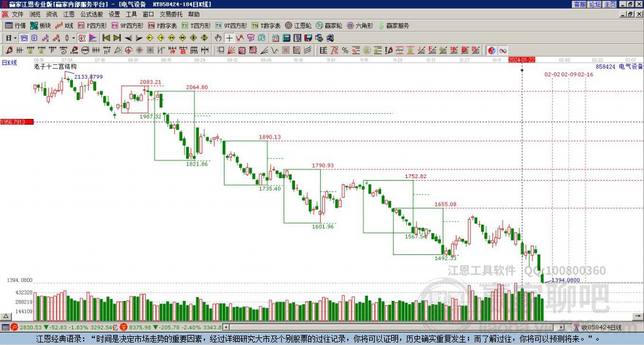644x345 pixels.
Task: Click the 客服 customer service link
Action: 579,4
